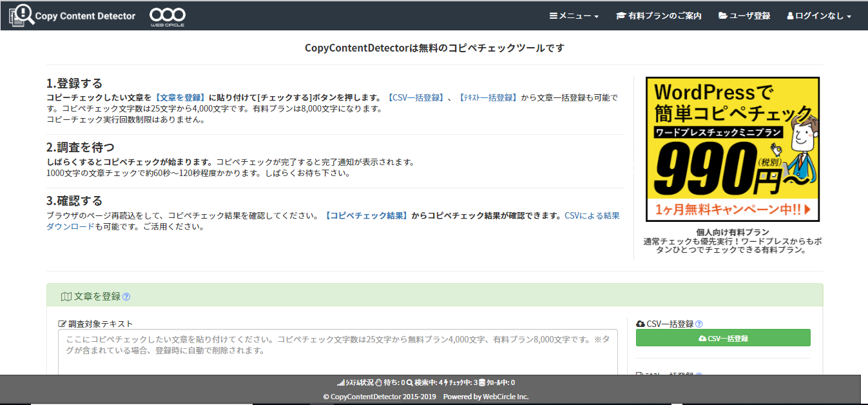Click the hand 待ち status icon in footer
The width and height of the screenshot is (868, 405).
pyautogui.click(x=378, y=382)
